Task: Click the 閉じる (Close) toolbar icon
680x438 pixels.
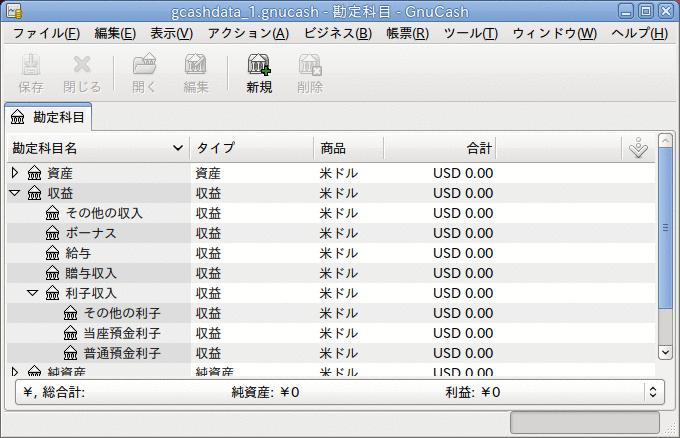Action: [x=82, y=67]
